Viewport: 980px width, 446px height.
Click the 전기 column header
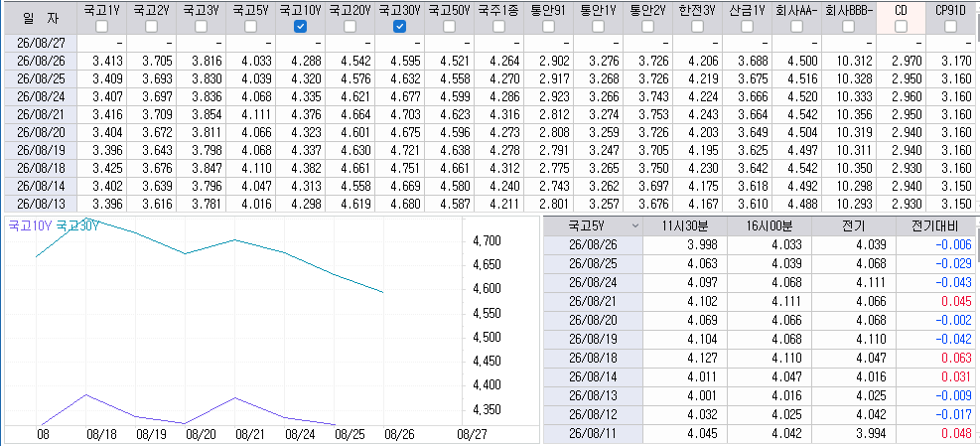(x=853, y=226)
